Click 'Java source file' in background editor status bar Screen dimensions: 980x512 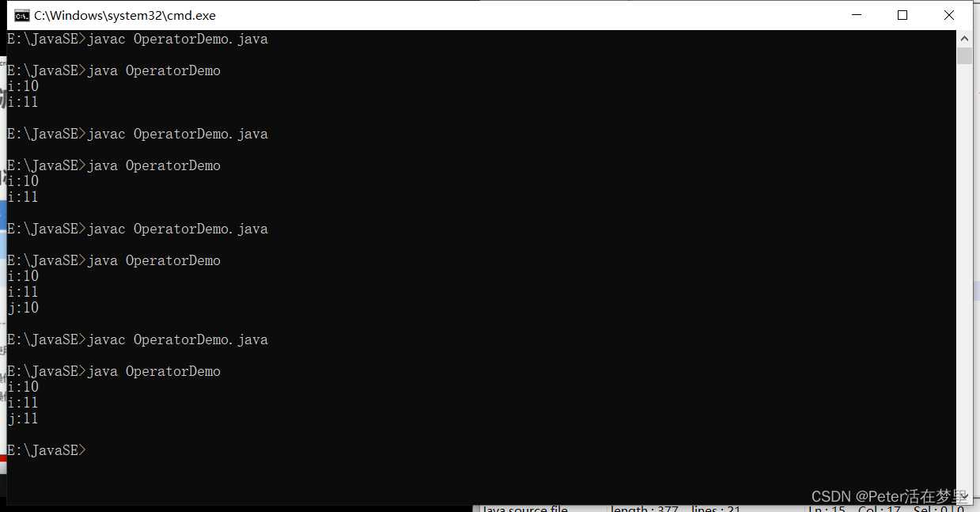pos(524,508)
